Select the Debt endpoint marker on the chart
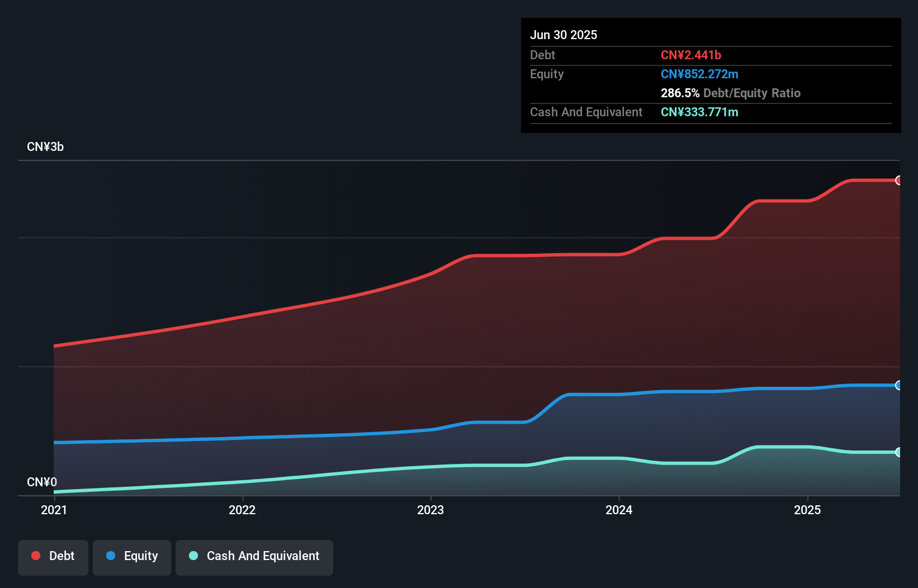Image resolution: width=918 pixels, height=588 pixels. [x=898, y=180]
